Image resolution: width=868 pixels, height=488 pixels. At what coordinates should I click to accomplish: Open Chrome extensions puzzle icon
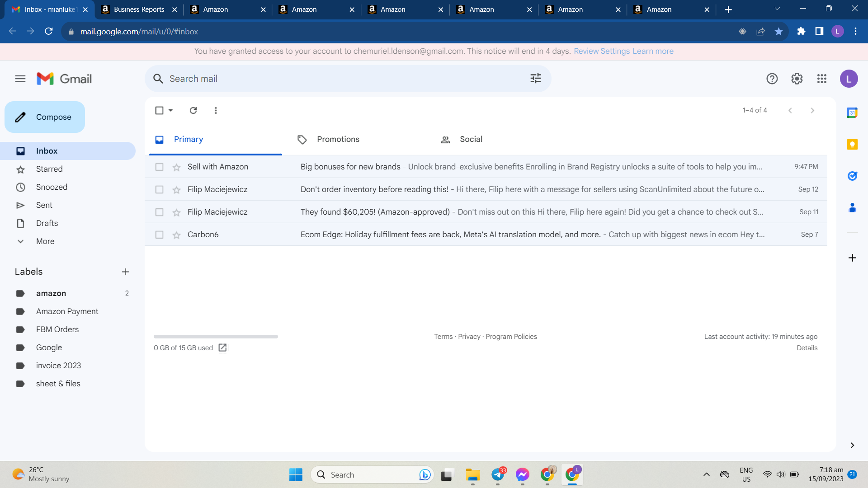[x=801, y=31]
